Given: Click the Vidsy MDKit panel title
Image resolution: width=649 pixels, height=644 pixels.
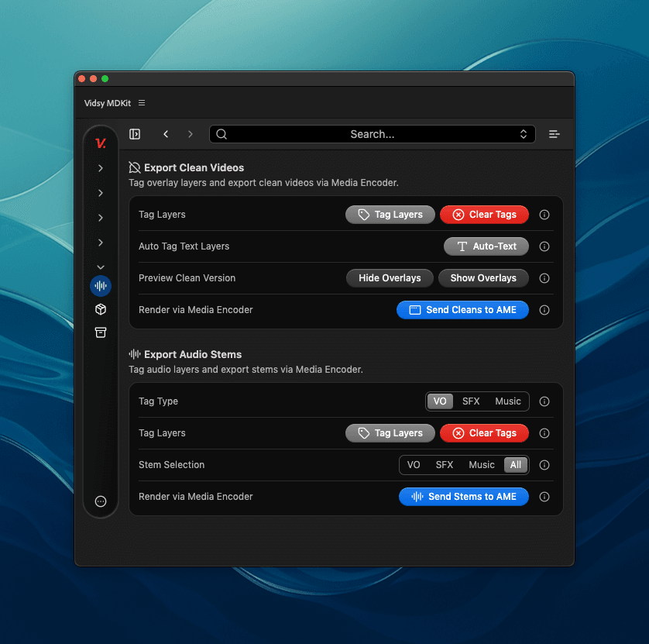Looking at the screenshot, I should [108, 103].
